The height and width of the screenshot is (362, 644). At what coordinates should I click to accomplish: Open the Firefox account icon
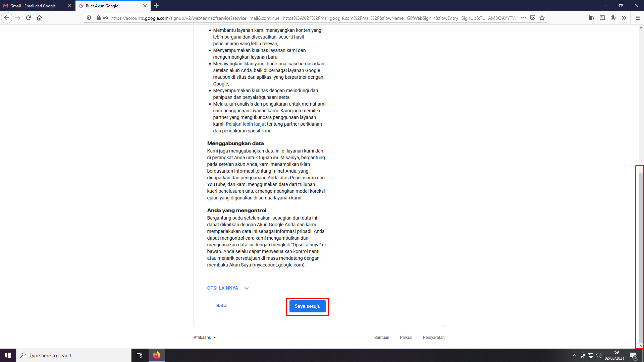pos(613,18)
